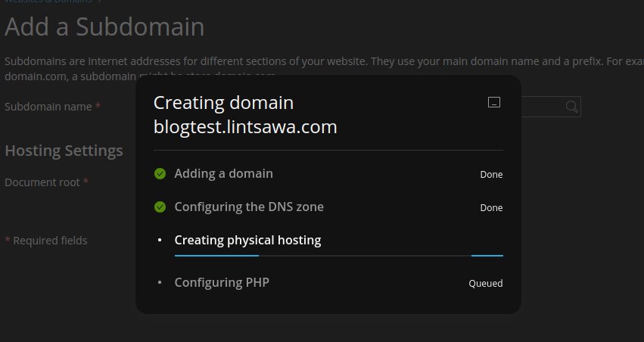Viewport: 644px width, 342px height.
Task: Click the Creating physical hosting progress bar
Action: click(339, 256)
